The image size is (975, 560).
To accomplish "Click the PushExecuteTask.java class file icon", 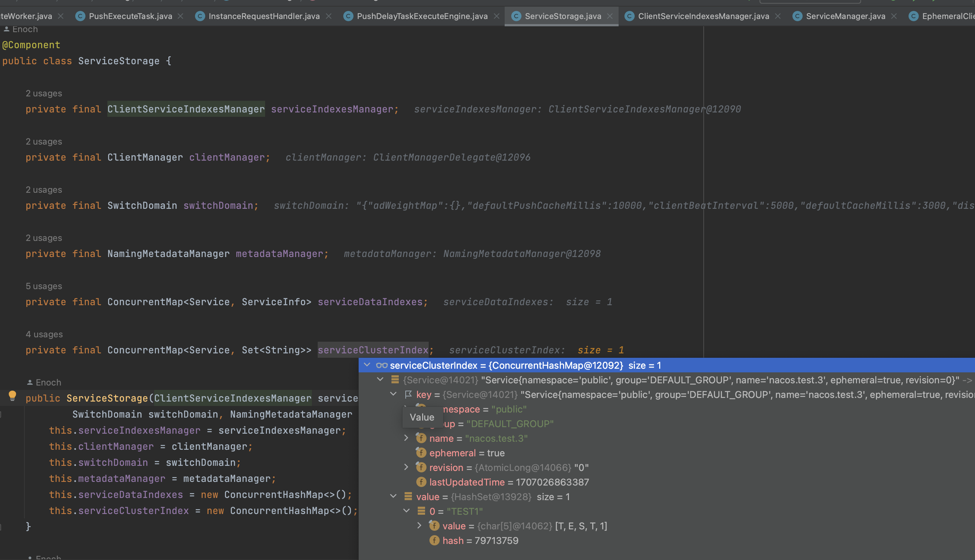I will [80, 16].
